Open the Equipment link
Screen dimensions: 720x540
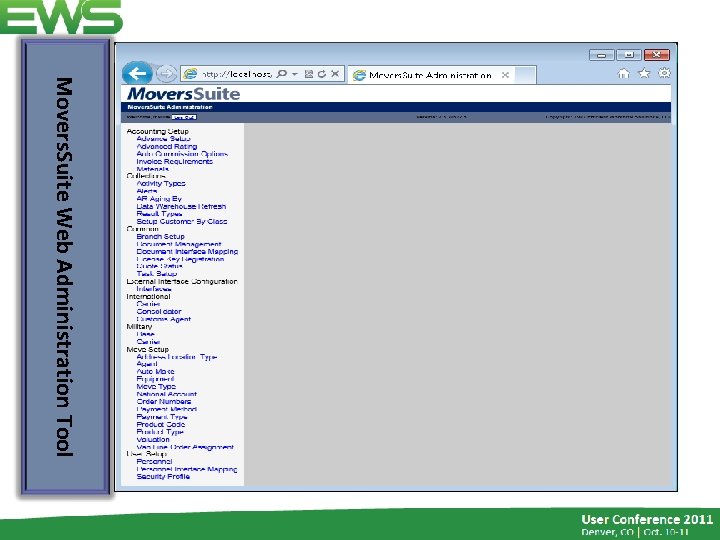click(155, 379)
